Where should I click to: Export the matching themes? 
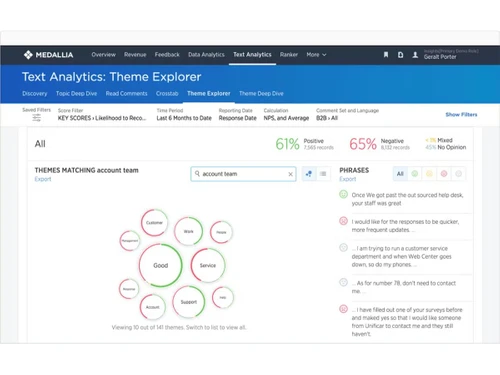[43, 179]
